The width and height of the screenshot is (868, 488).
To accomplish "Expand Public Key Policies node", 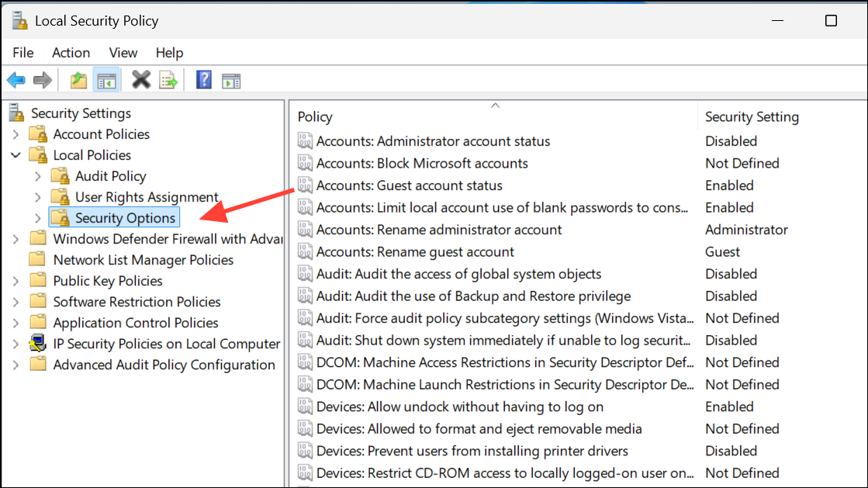I will [16, 282].
